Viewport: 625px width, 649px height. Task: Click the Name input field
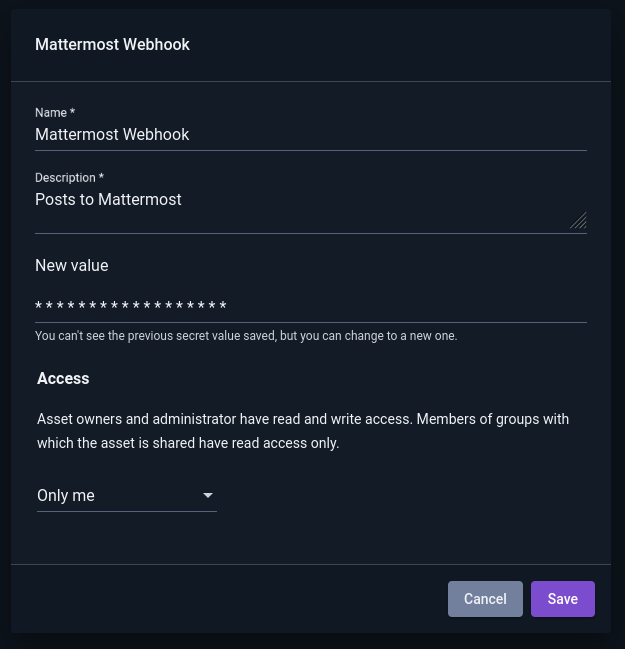311,135
